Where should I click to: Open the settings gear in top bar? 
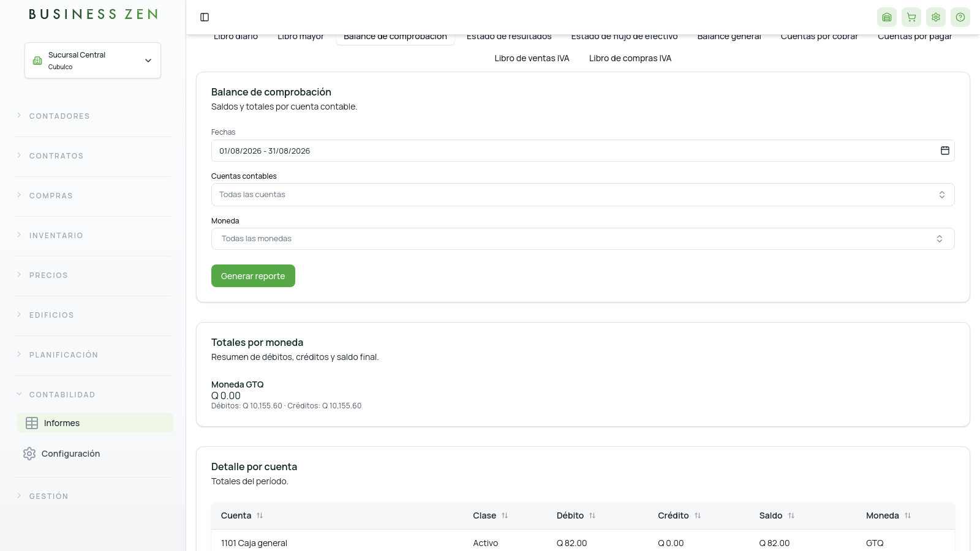pyautogui.click(x=936, y=17)
